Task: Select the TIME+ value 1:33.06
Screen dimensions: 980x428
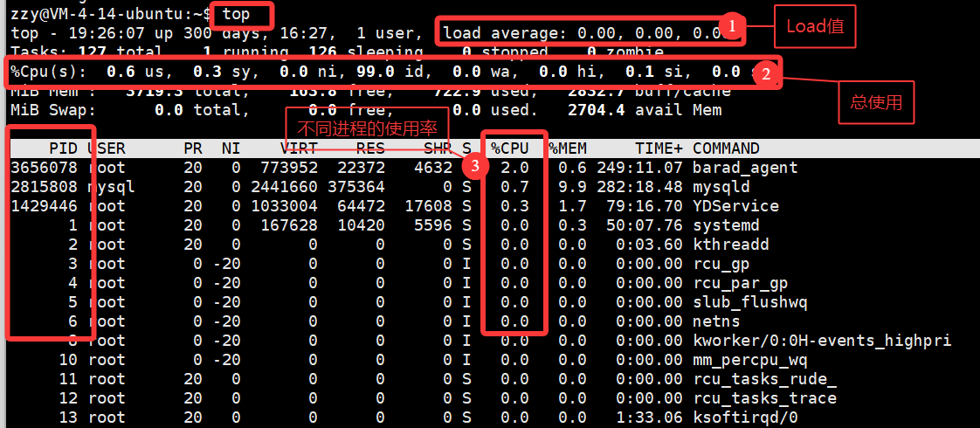Action: [649, 418]
